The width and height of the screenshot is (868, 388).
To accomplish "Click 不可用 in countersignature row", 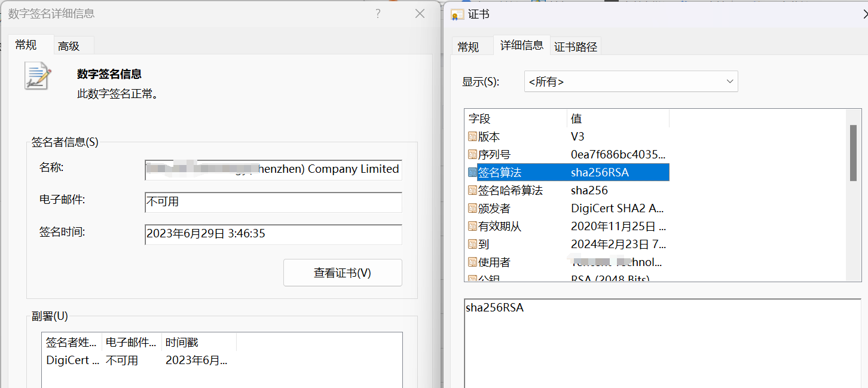I will click(x=122, y=360).
